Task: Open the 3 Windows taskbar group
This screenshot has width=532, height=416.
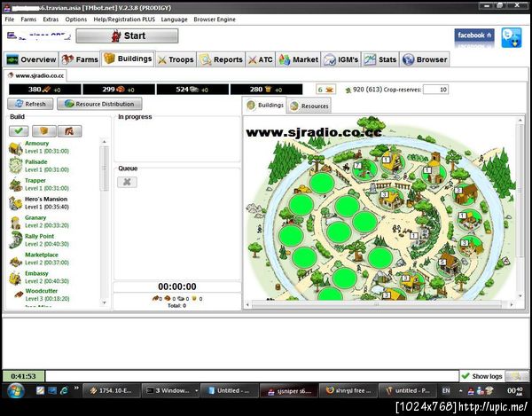Action: 170,391
